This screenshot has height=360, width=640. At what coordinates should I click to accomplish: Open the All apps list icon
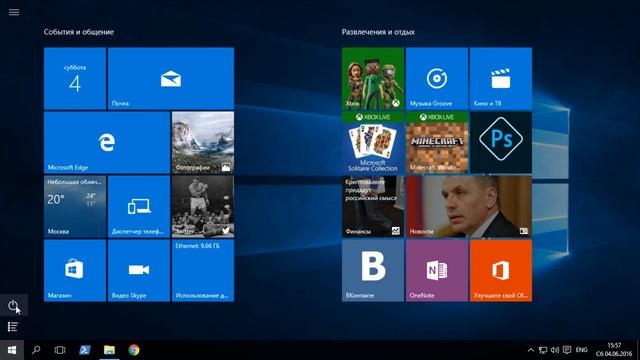13,327
